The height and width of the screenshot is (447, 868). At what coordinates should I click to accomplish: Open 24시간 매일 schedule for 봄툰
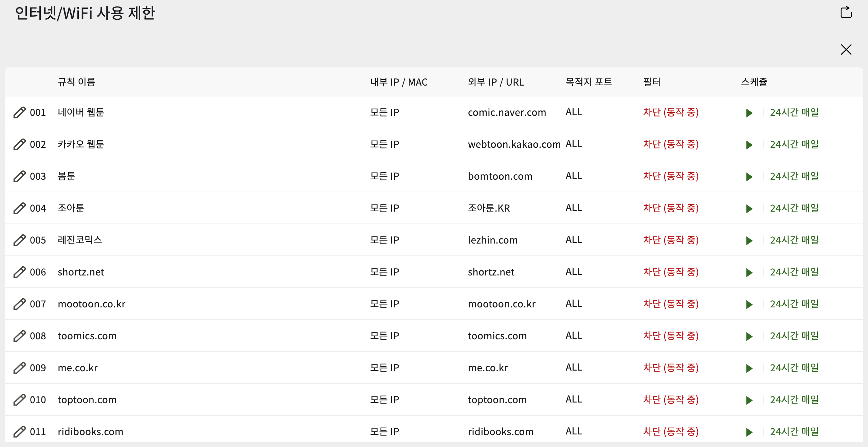[794, 176]
